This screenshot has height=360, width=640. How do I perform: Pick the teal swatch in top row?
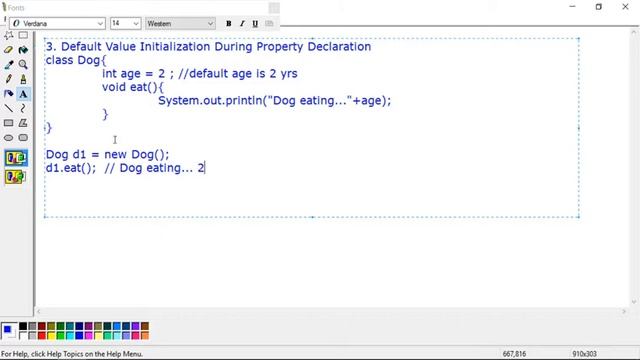click(70, 326)
